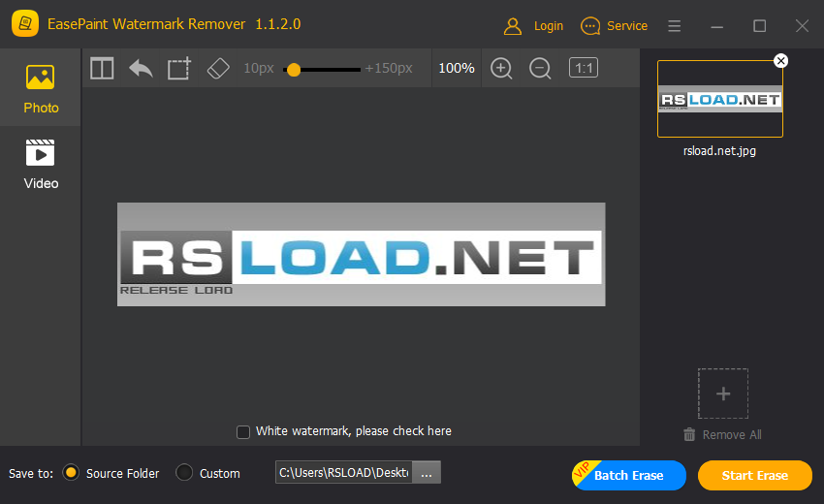Click the Start Erase button
The height and width of the screenshot is (504, 824).
point(754,476)
